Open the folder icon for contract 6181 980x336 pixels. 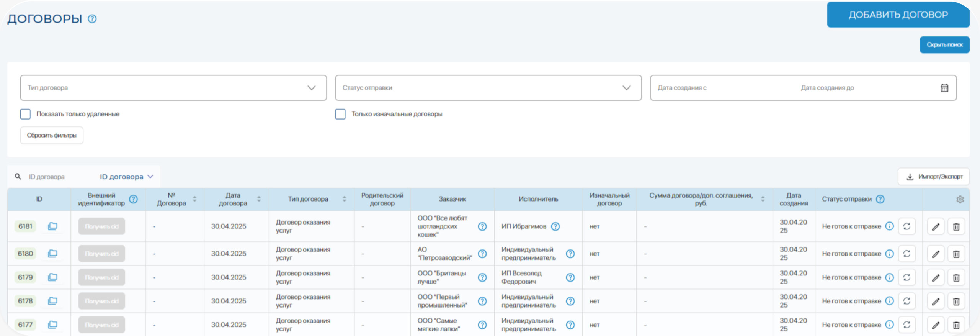[52, 226]
